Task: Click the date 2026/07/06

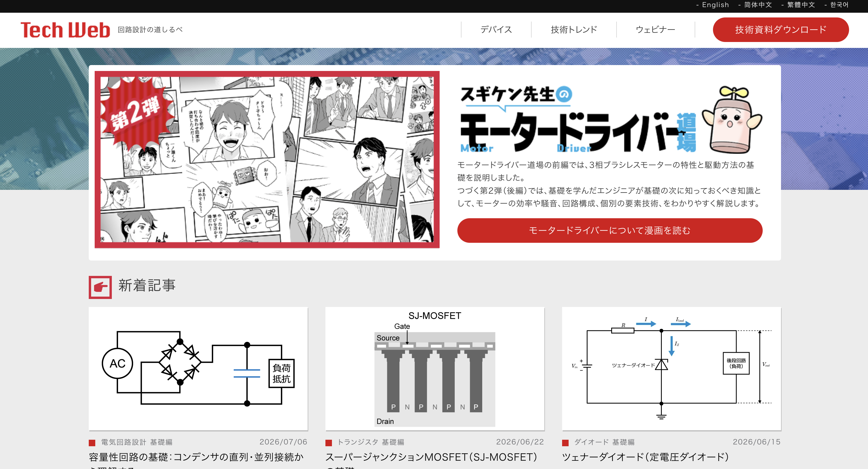Action: pos(283,442)
